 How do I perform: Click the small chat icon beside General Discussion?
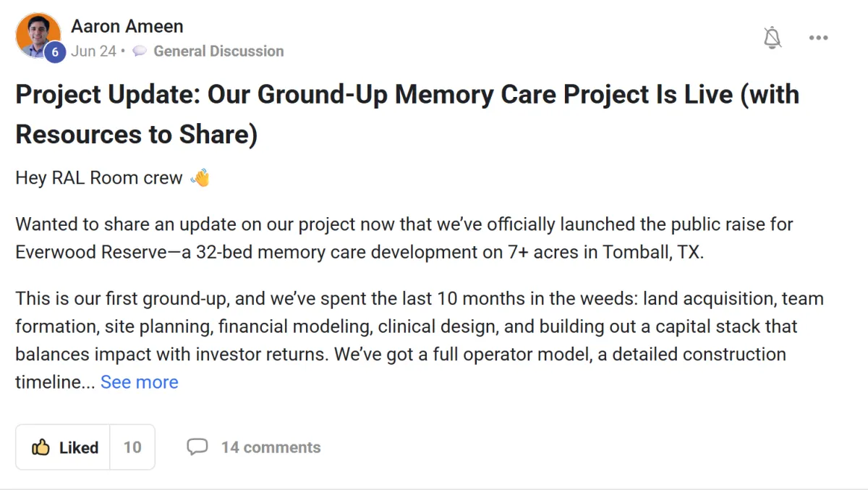click(140, 51)
